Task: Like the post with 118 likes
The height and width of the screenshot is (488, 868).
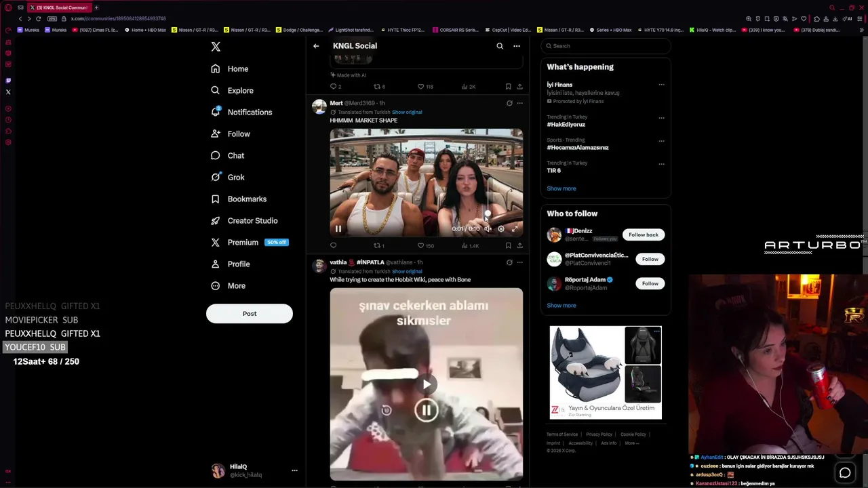Action: tap(425, 87)
